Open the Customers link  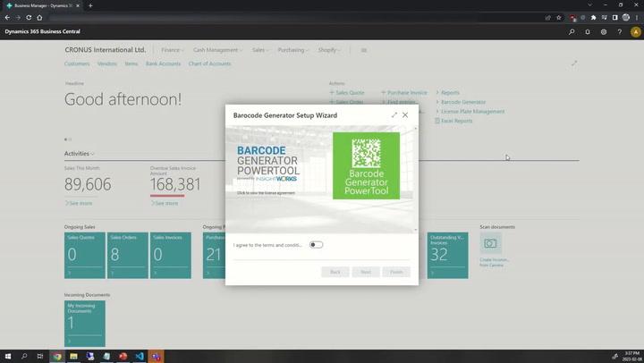77,63
